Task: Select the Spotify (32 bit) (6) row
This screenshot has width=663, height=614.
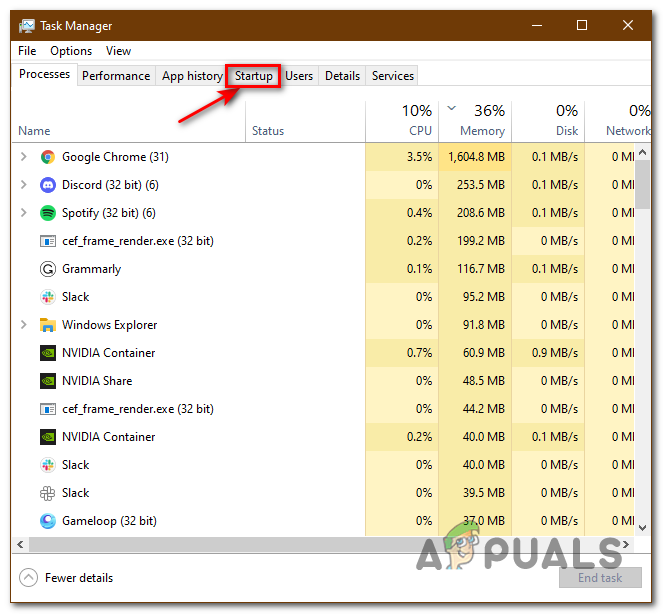Action: (x=323, y=213)
